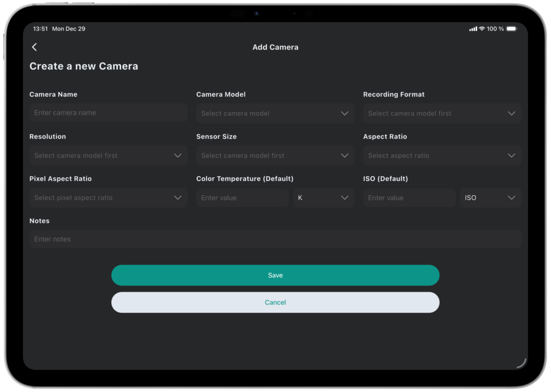Click the ISO value input field

click(x=409, y=198)
